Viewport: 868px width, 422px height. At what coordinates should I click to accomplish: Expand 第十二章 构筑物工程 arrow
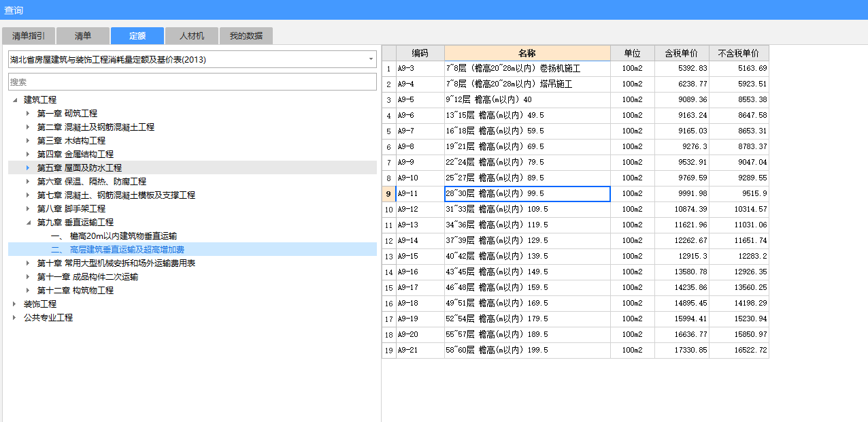click(28, 291)
